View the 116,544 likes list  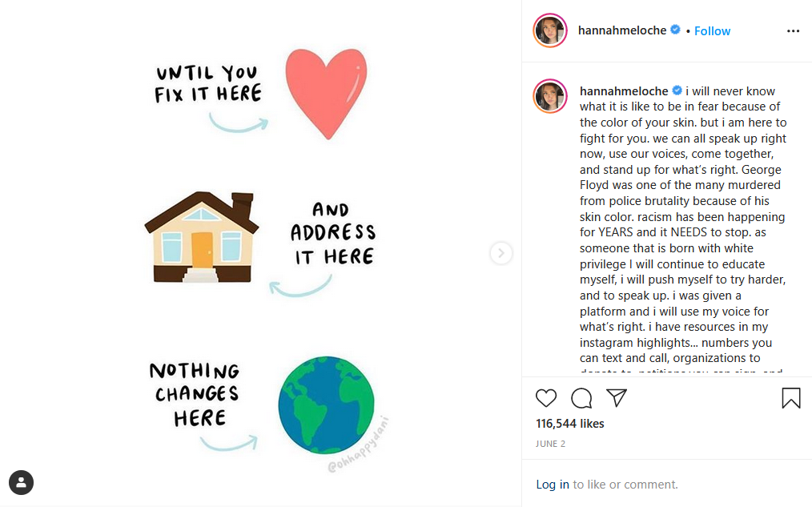[569, 423]
